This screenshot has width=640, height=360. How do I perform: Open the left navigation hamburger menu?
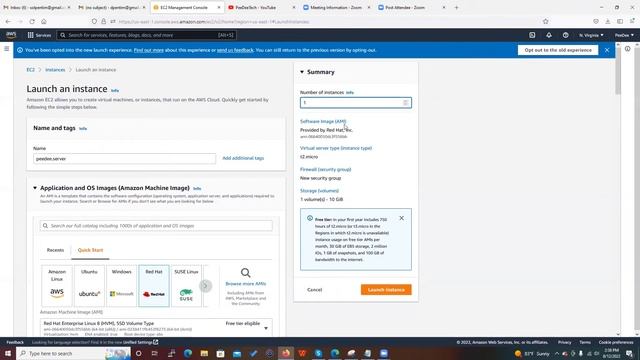[x=7, y=49]
